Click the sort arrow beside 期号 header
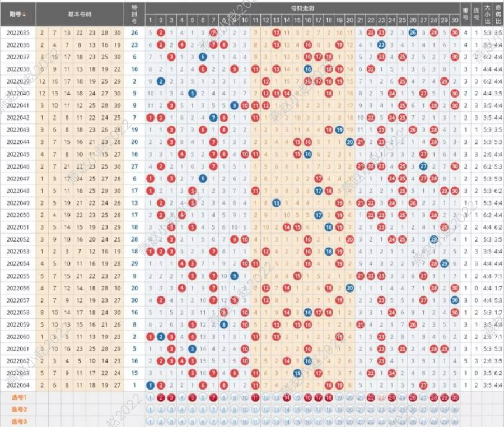 [24, 14]
